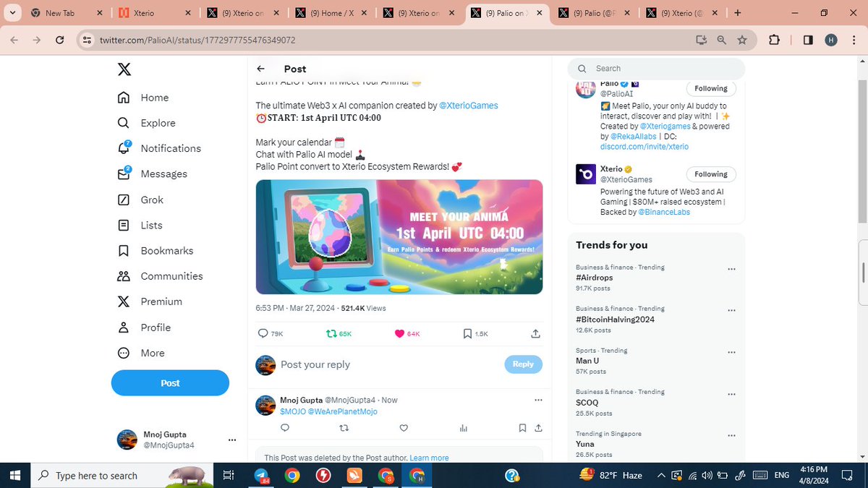
Task: Go to Home in the sidebar
Action: pyautogui.click(x=143, y=98)
